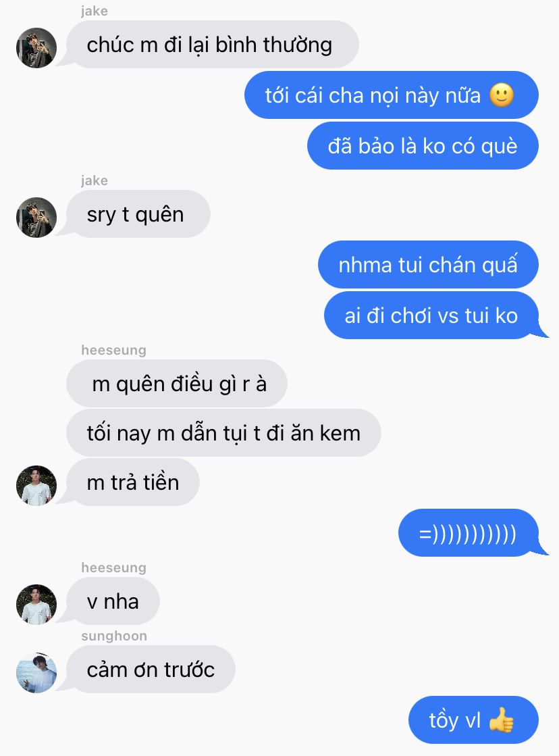Viewport: 559px width, 756px height.
Task: Select the "m trả tiền" message
Action: (132, 482)
